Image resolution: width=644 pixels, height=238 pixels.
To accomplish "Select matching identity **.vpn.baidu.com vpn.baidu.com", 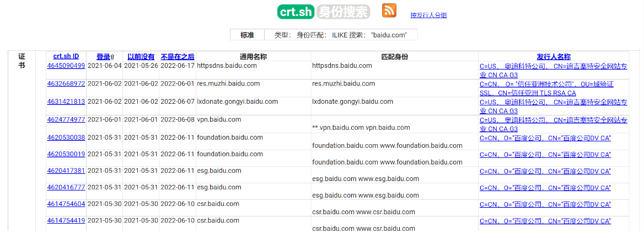I will [x=361, y=128].
